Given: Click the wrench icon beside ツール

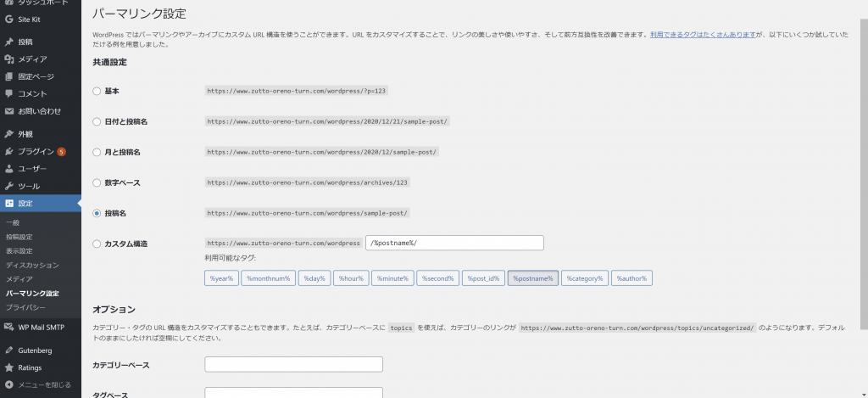Looking at the screenshot, I should (8, 186).
